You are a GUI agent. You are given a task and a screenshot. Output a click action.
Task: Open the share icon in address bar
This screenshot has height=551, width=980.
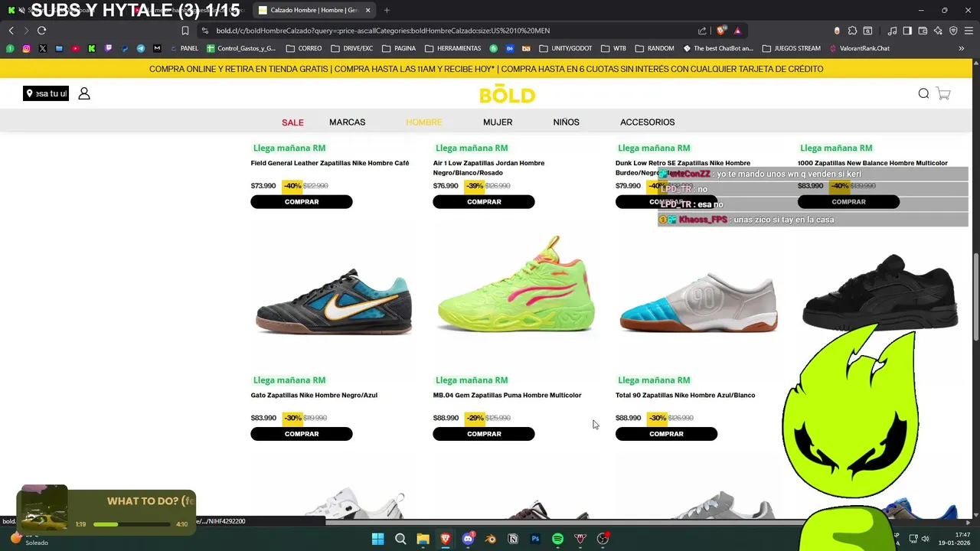coord(702,31)
